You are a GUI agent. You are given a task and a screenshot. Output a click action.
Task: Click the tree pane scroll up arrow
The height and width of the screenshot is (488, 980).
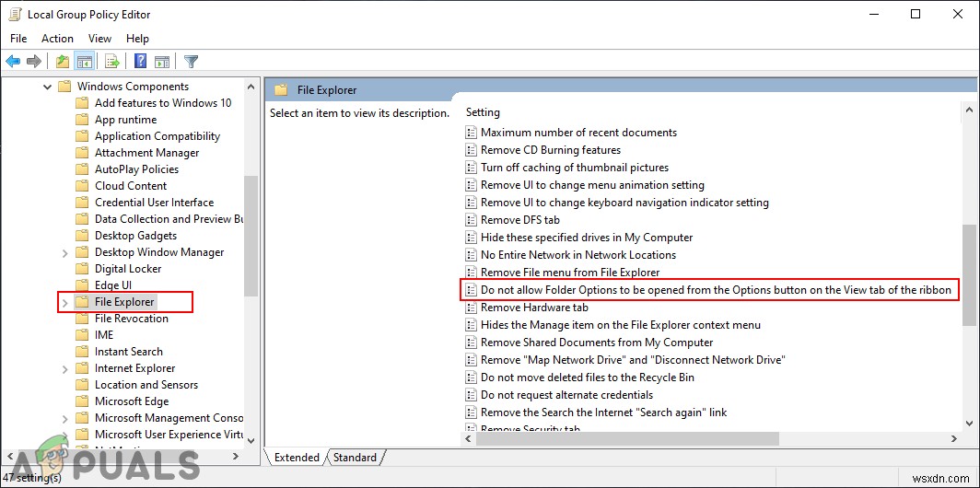pos(251,87)
